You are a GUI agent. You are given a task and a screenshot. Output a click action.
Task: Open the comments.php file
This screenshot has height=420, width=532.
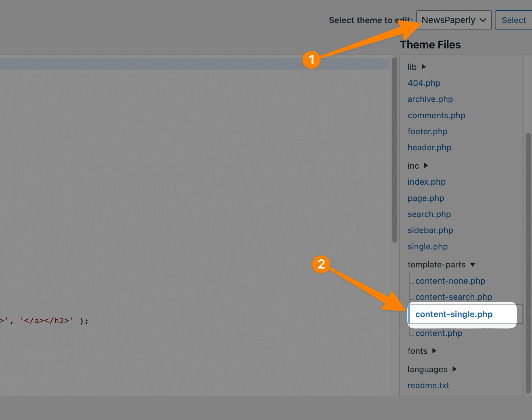coord(436,115)
